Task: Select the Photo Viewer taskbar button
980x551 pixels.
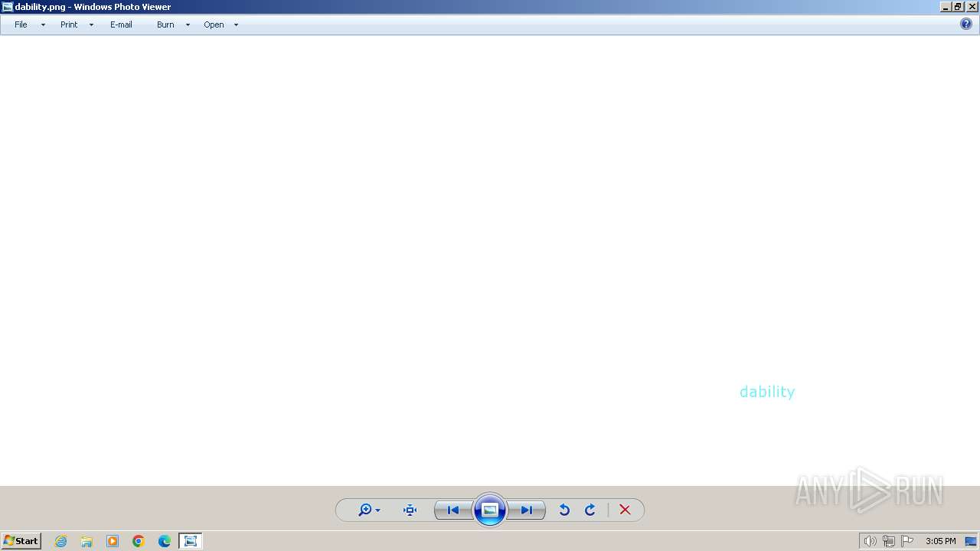Action: tap(191, 541)
